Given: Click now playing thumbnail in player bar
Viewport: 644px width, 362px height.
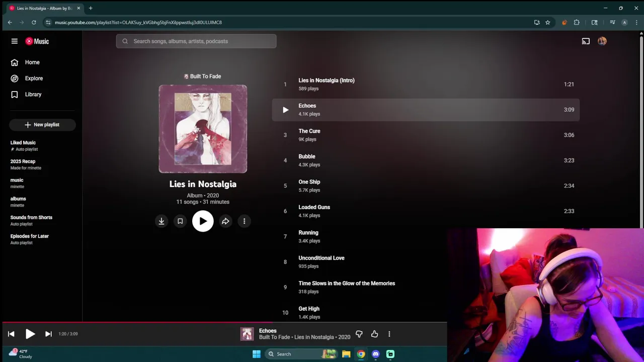Looking at the screenshot, I should coord(247,334).
